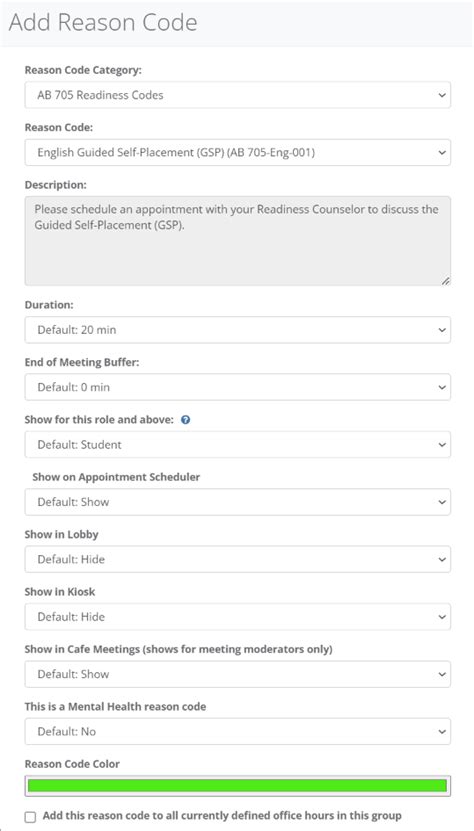This screenshot has height=831, width=474.
Task: Select the Show for this role dropdown
Action: (x=238, y=445)
